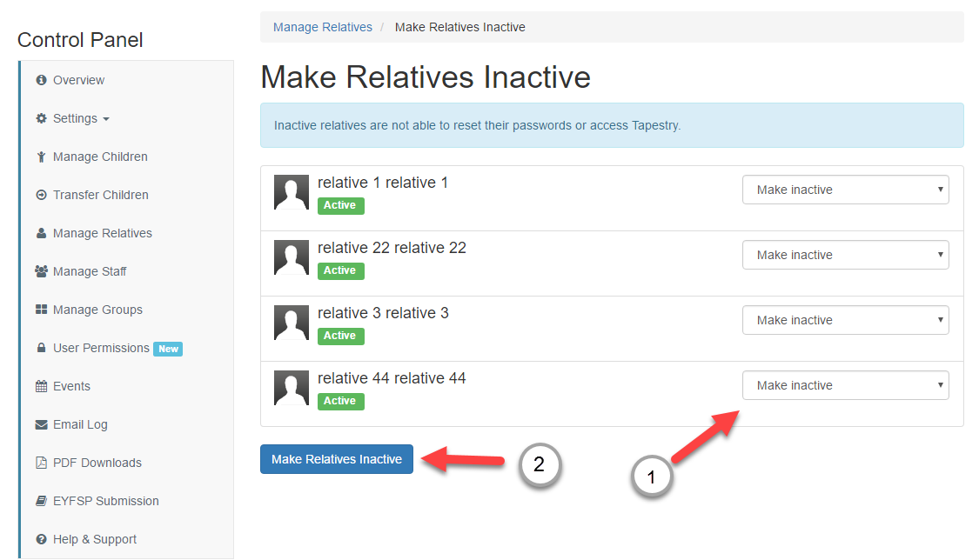Click the Active badge for relative 3

click(x=340, y=336)
